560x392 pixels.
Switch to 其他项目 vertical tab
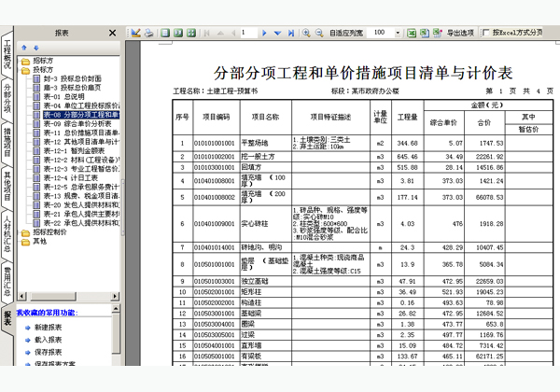coord(7,187)
